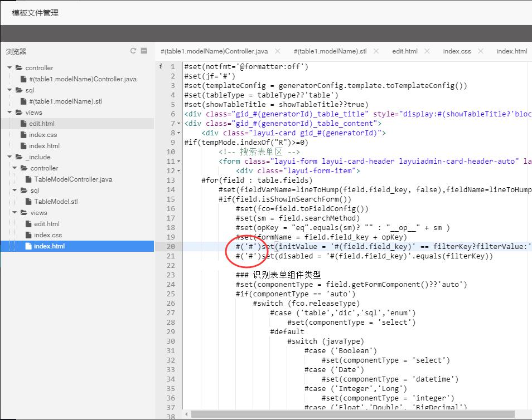Collapse the controller folder under _include
The width and height of the screenshot is (532, 420).
[x=14, y=168]
